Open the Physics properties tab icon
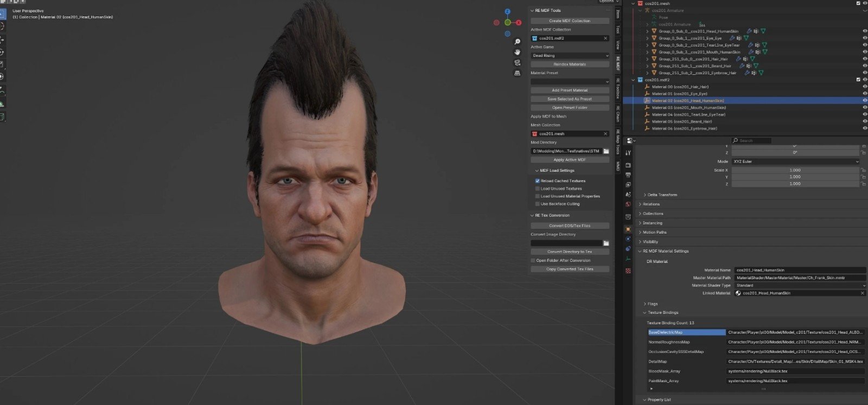 (x=628, y=239)
